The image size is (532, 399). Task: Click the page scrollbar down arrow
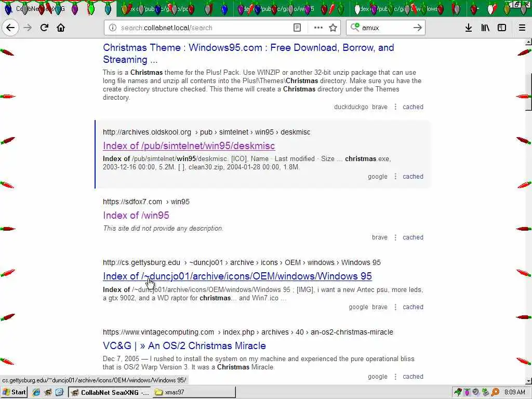528,381
